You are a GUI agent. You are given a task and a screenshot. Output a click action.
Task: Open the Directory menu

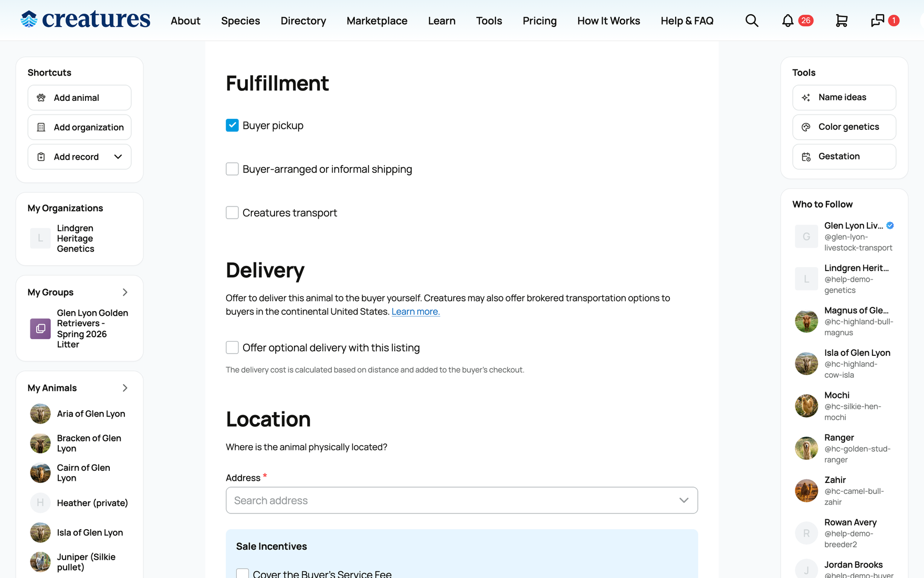pyautogui.click(x=303, y=20)
